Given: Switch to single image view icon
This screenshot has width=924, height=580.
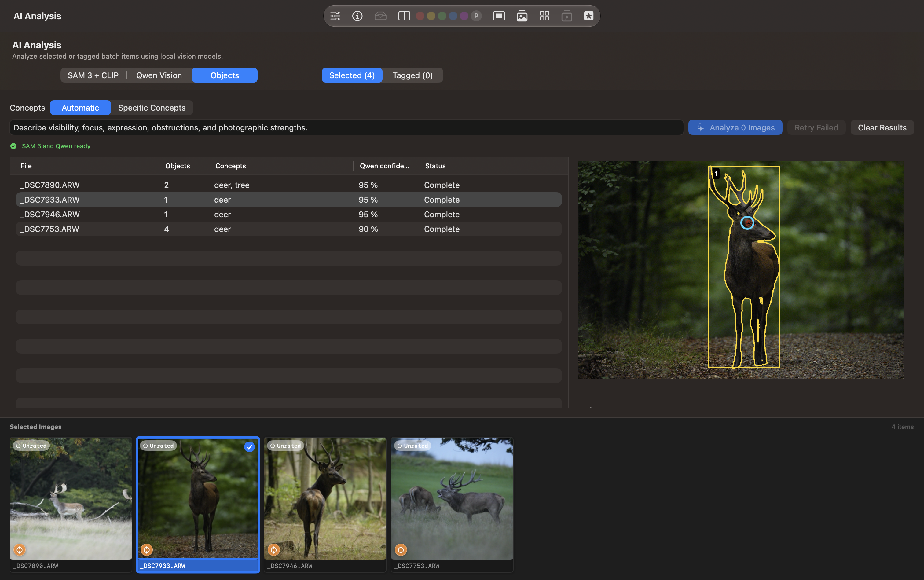Looking at the screenshot, I should tap(499, 16).
